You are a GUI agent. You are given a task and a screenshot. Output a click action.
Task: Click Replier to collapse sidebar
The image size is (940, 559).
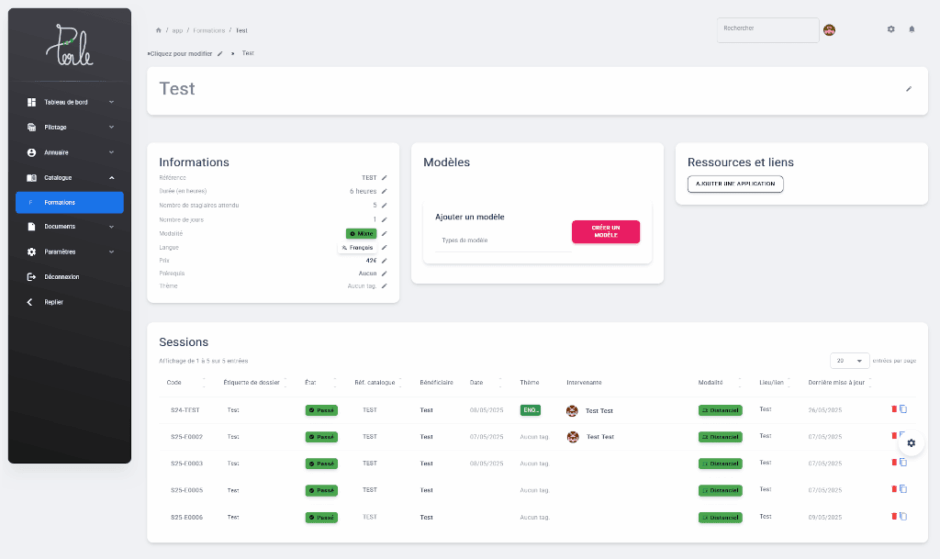pos(70,302)
